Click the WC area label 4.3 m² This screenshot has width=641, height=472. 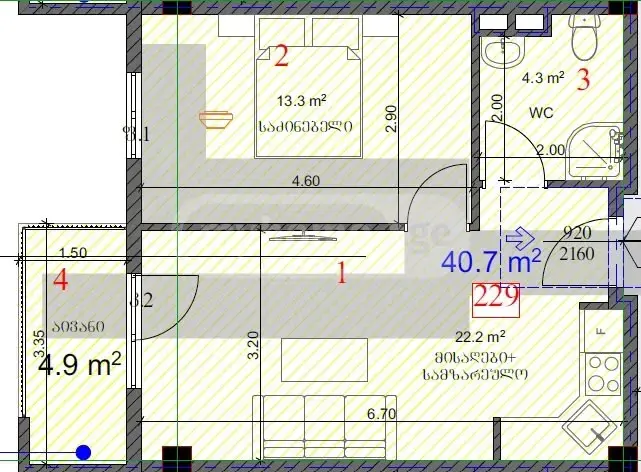click(543, 77)
